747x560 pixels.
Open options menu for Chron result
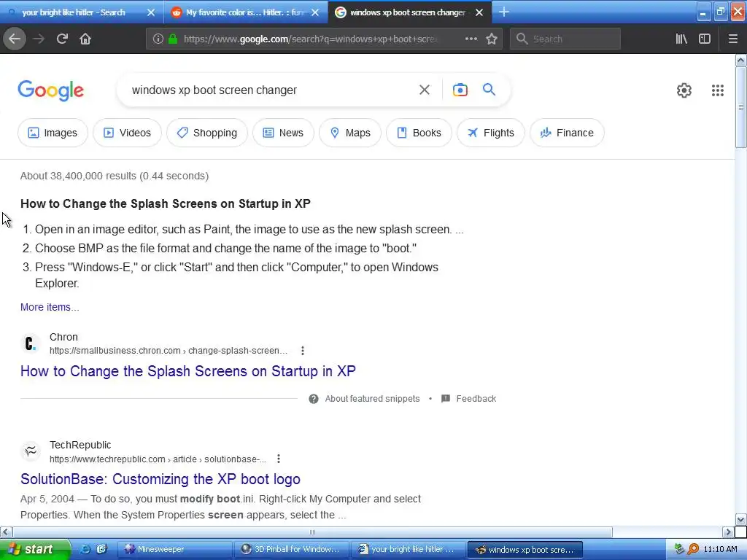coord(303,351)
